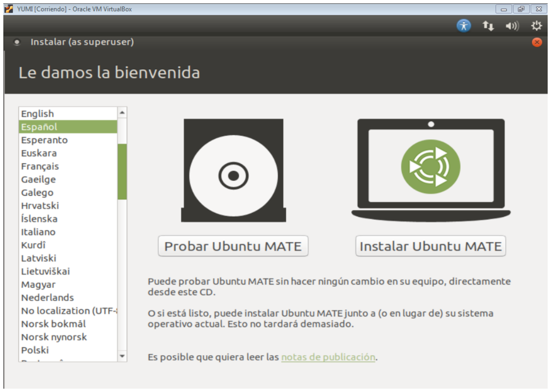This screenshot has height=392, width=551.
Task: Click the network connections indicator icon
Action: tap(488, 26)
